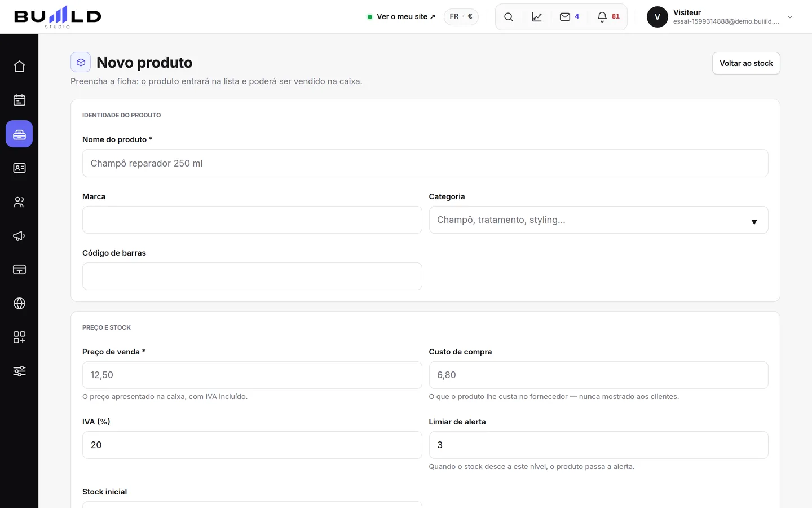Click the Voltar ao stock button
This screenshot has width=812, height=508.
tap(746, 63)
